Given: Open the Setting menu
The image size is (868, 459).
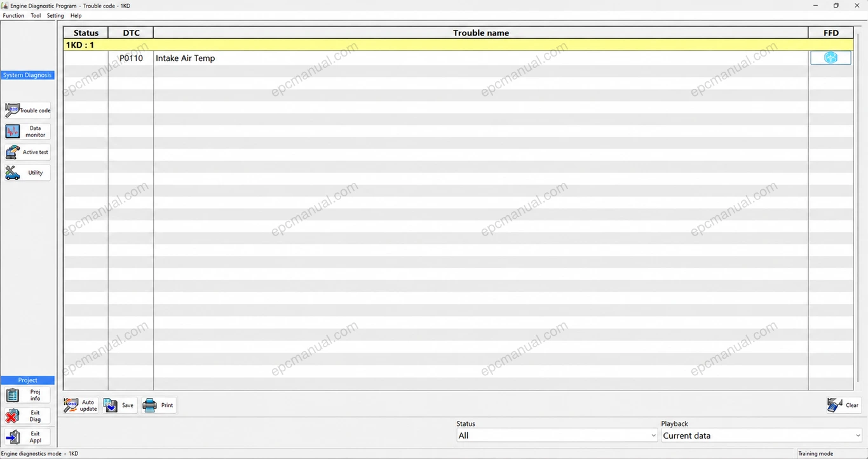Looking at the screenshot, I should coord(55,15).
